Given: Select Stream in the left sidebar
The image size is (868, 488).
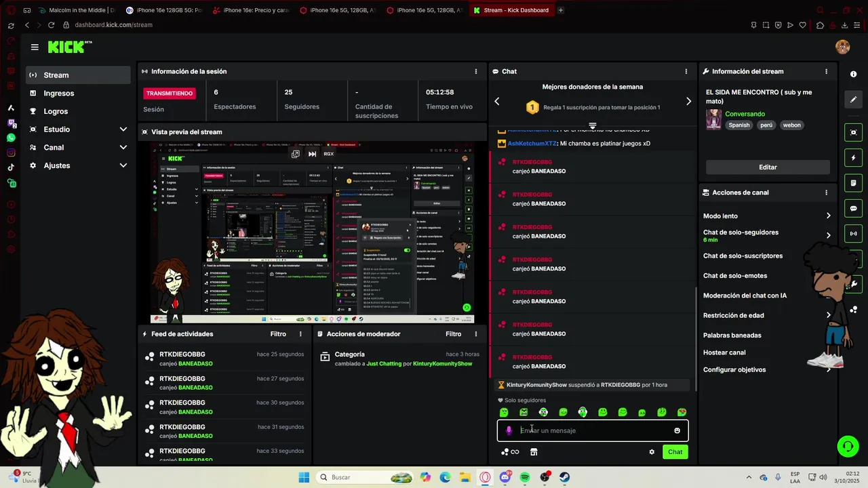Looking at the screenshot, I should pos(79,75).
